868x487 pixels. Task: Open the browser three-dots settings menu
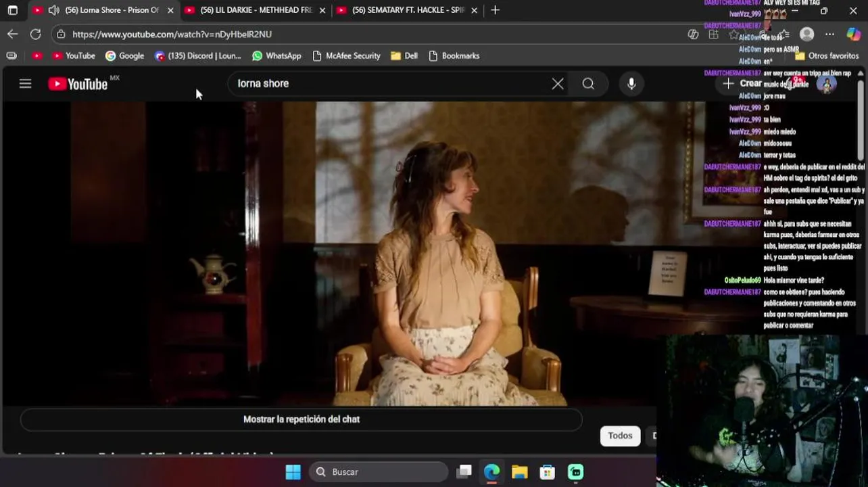pos(830,34)
